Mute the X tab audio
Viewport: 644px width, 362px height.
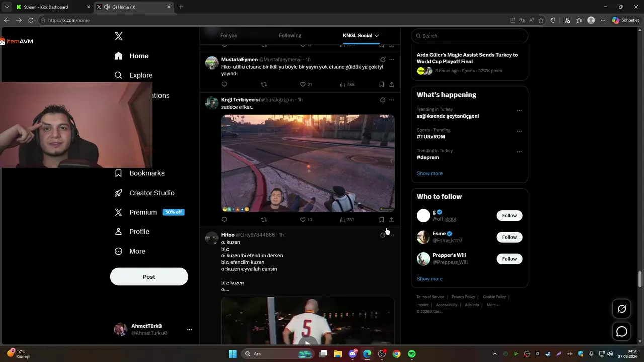coord(107,7)
